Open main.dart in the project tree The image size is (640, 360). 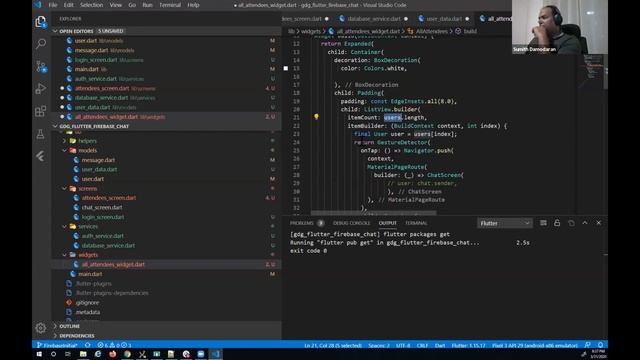tap(90, 274)
